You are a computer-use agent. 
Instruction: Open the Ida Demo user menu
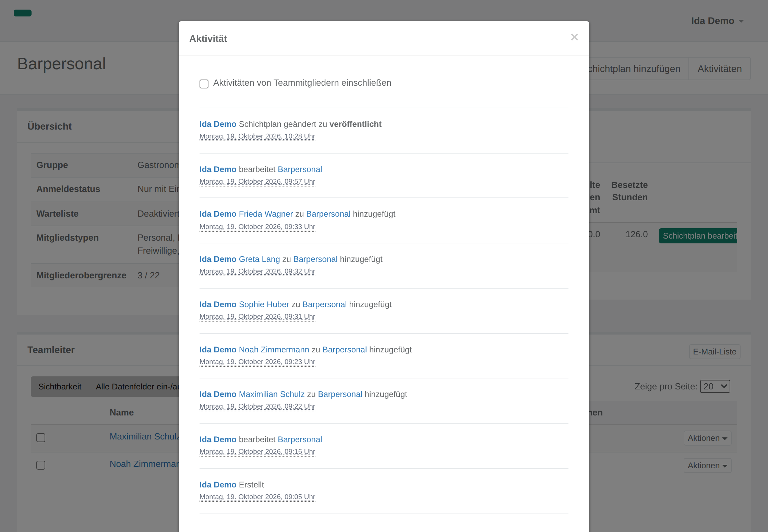tap(717, 21)
